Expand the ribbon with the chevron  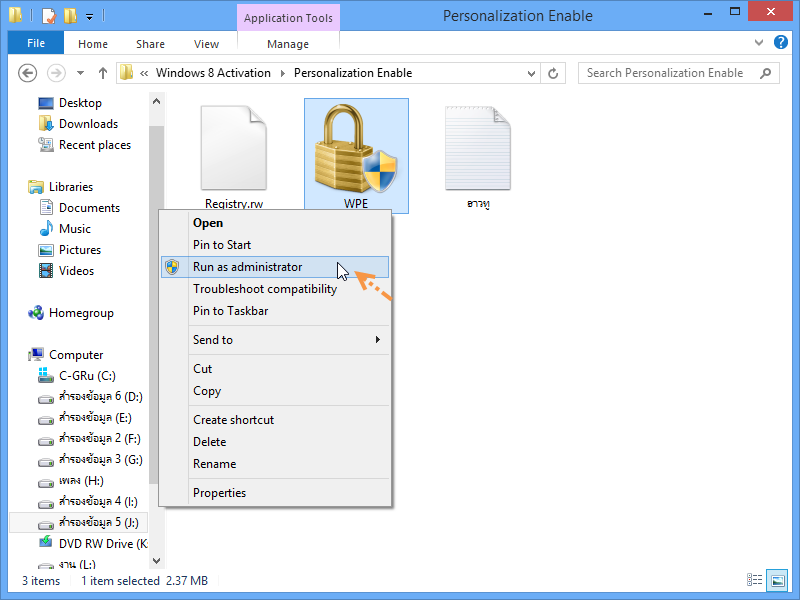pos(759,43)
